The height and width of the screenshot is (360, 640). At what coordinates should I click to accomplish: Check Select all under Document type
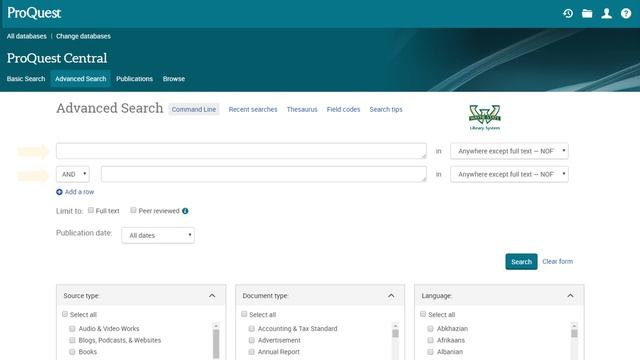point(244,314)
